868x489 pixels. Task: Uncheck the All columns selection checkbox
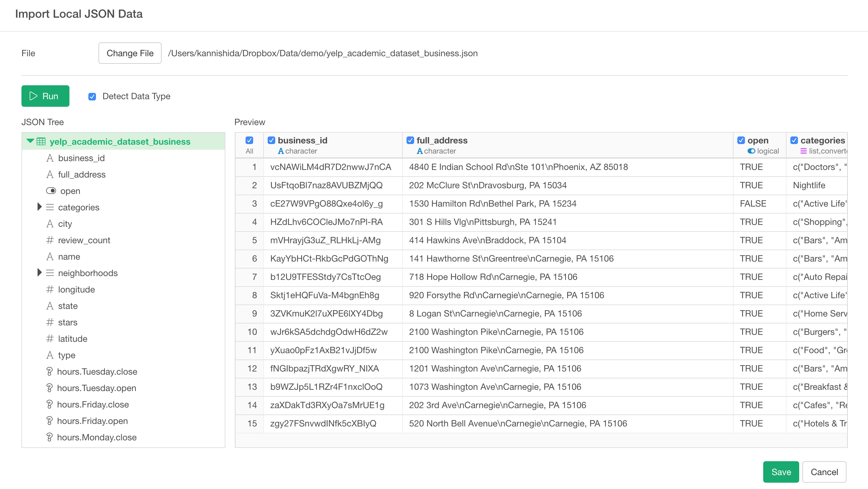249,140
